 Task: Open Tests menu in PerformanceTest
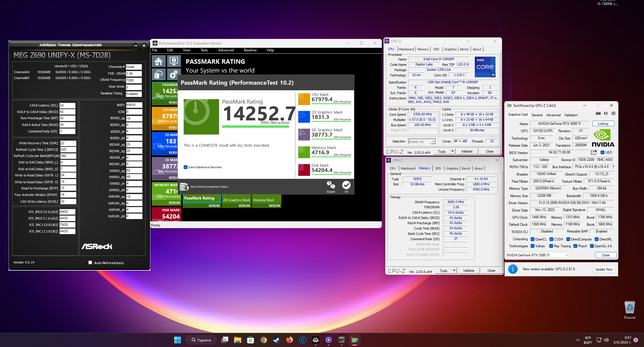pyautogui.click(x=204, y=50)
